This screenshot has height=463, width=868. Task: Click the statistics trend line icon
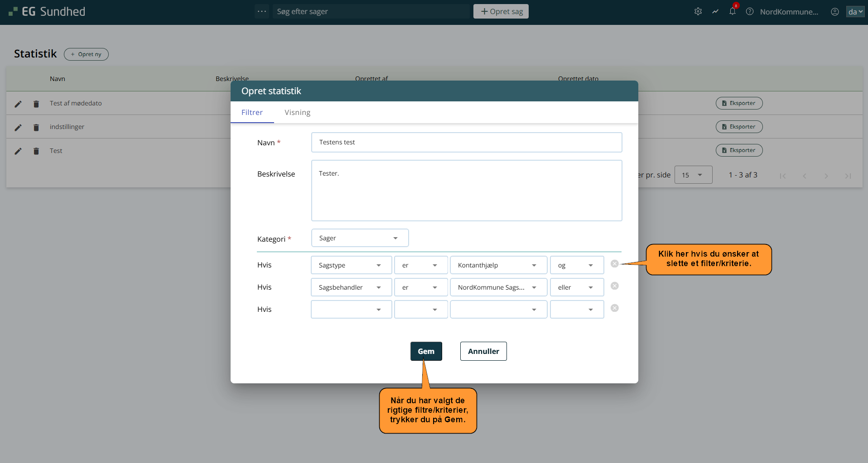(715, 12)
